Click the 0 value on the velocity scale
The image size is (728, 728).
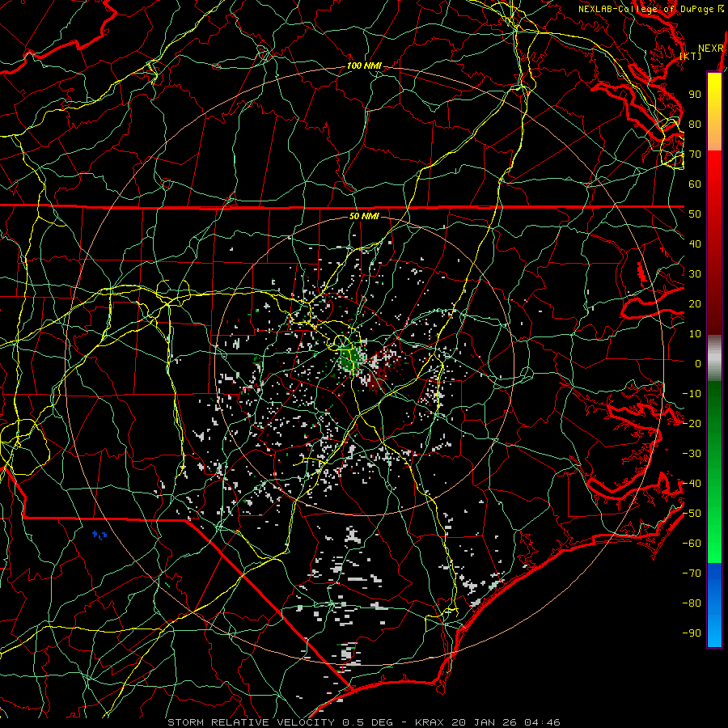pyautogui.click(x=698, y=363)
